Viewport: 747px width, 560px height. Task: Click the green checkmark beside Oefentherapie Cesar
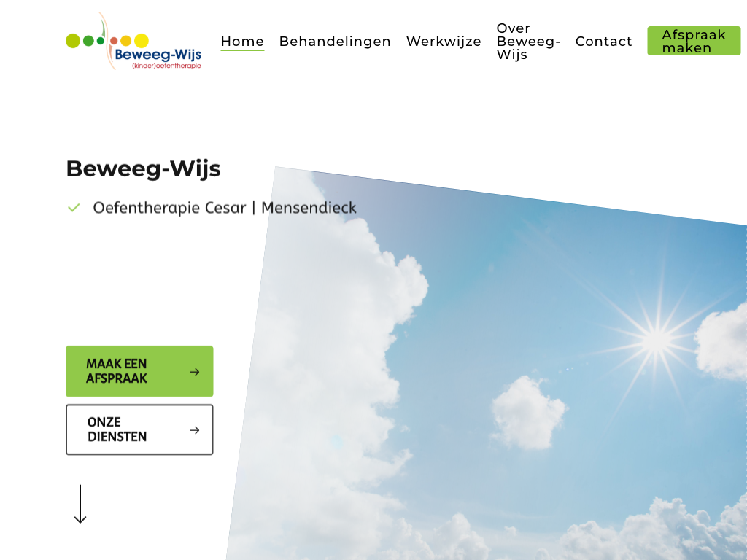coord(74,208)
